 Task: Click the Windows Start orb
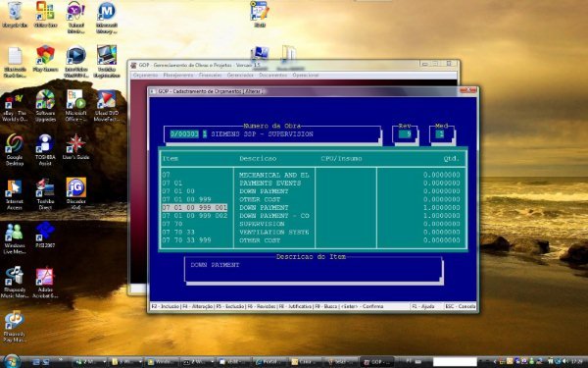(x=11, y=361)
